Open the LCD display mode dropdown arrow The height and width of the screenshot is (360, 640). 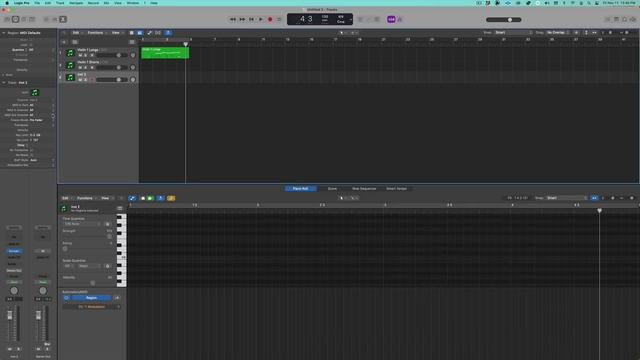coord(351,19)
